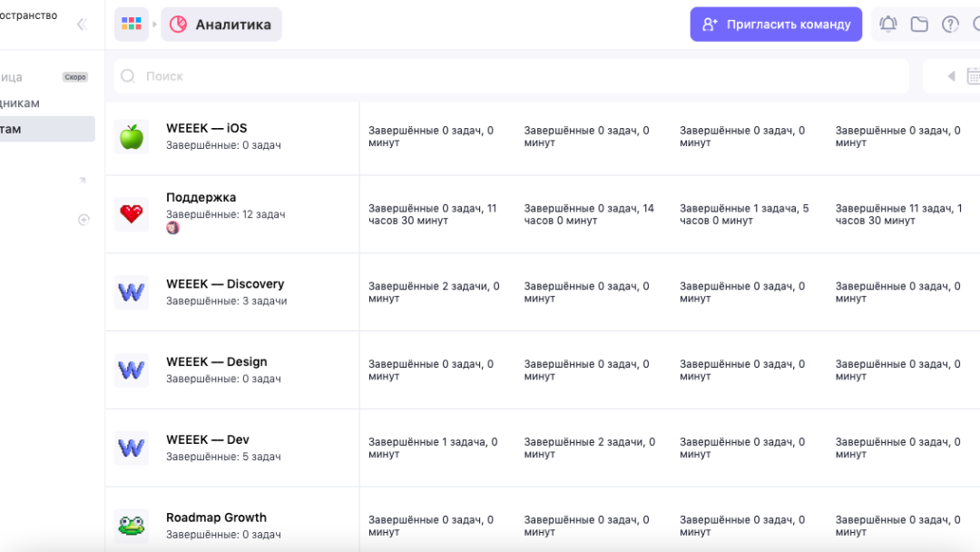The height and width of the screenshot is (552, 980).
Task: Open the calendar date picker icon
Action: click(x=973, y=76)
